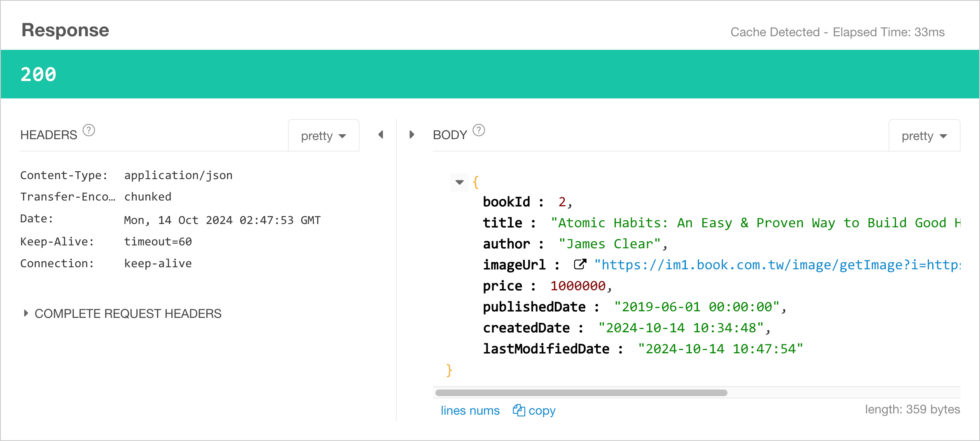Click the "2019-06-01 00:00:00" value
980x441 pixels.
point(697,307)
